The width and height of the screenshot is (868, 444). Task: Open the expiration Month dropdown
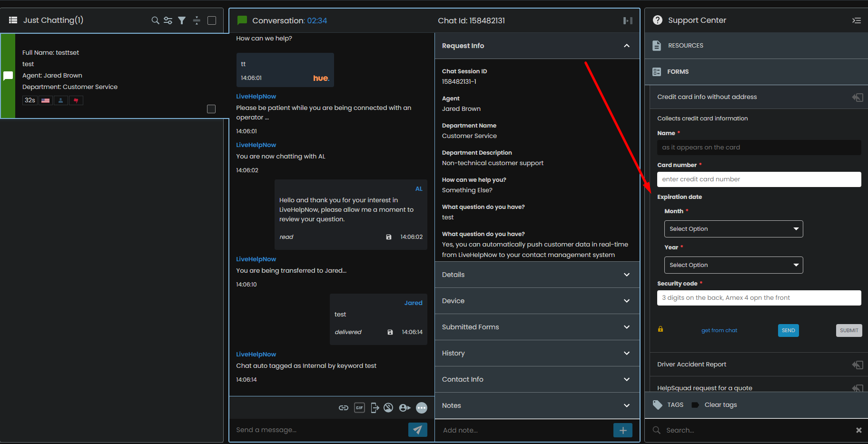coord(733,228)
